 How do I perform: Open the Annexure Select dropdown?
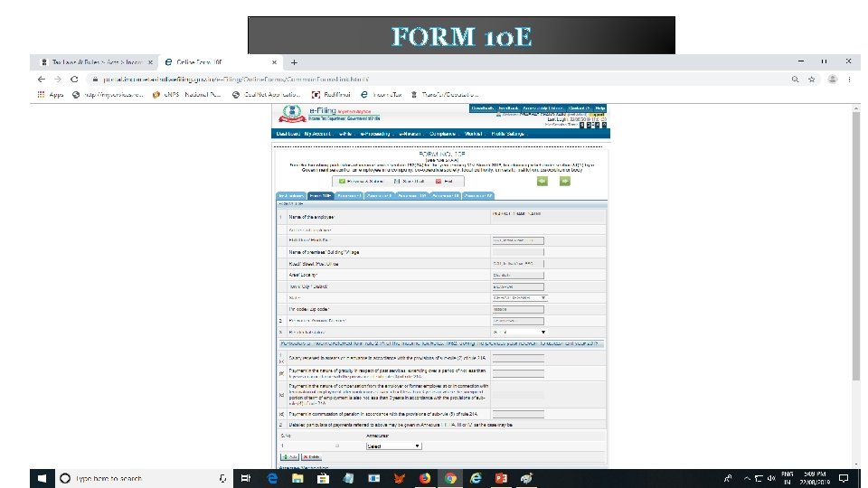[x=393, y=446]
